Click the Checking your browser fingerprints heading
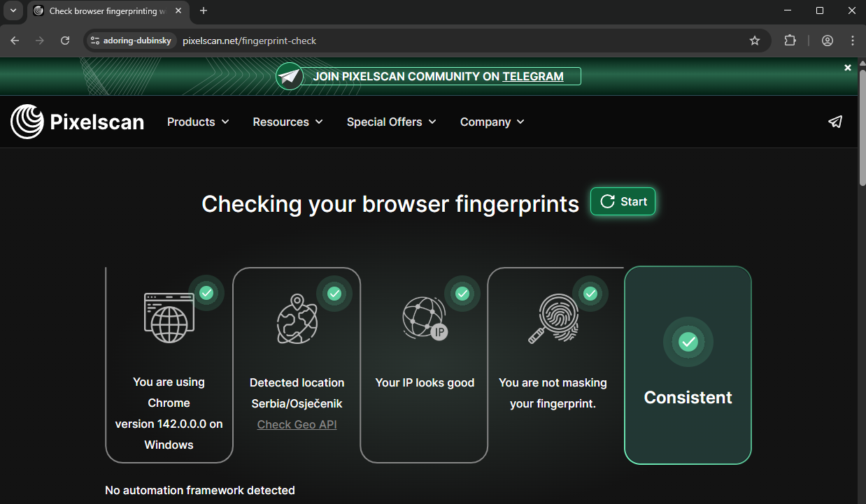 [x=390, y=203]
